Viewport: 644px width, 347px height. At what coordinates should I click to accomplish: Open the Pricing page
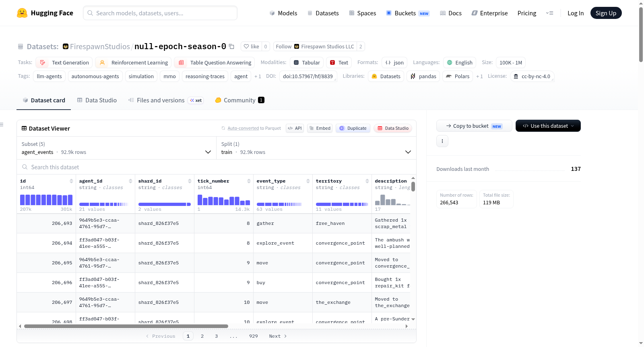[527, 13]
